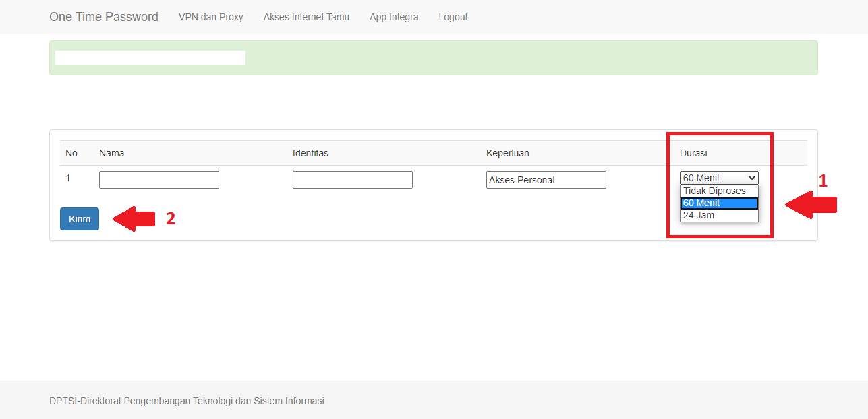Open Akses Internet Tamu page
The width and height of the screenshot is (868, 419).
pos(306,17)
